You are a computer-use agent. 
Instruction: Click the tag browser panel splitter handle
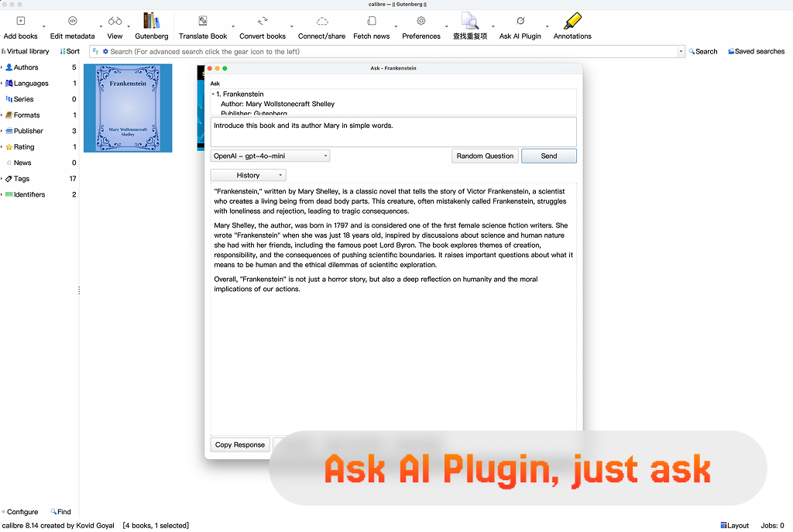[79, 290]
